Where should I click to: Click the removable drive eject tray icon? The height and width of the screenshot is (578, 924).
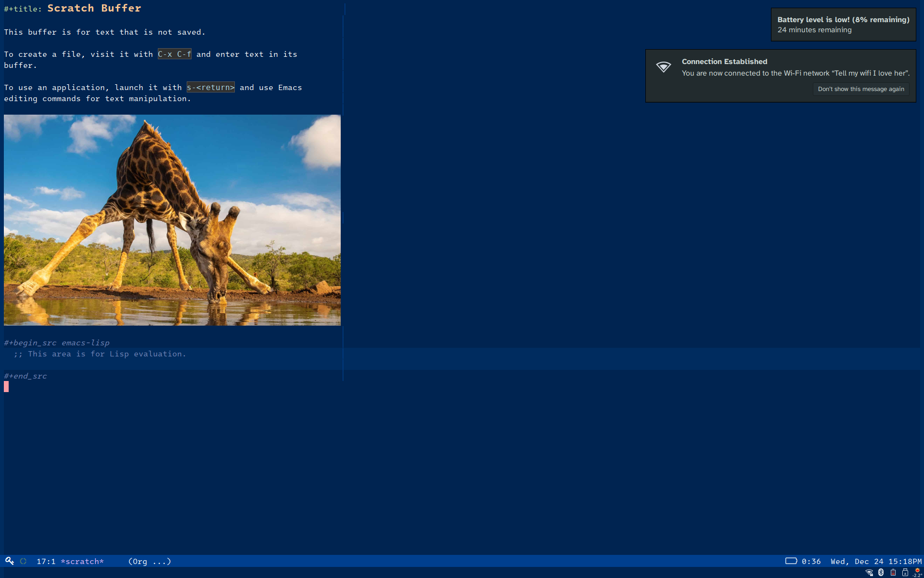click(x=905, y=573)
